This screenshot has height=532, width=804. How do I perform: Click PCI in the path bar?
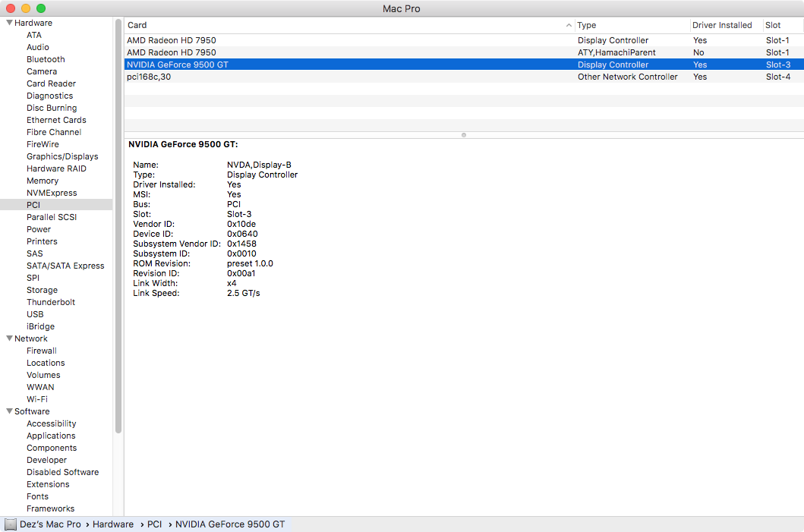pyautogui.click(x=154, y=524)
